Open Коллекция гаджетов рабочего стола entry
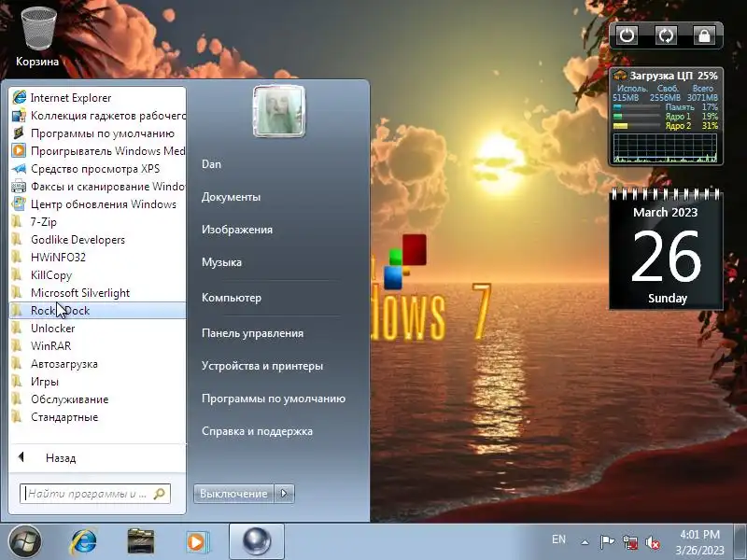747x560 pixels. pos(97,115)
